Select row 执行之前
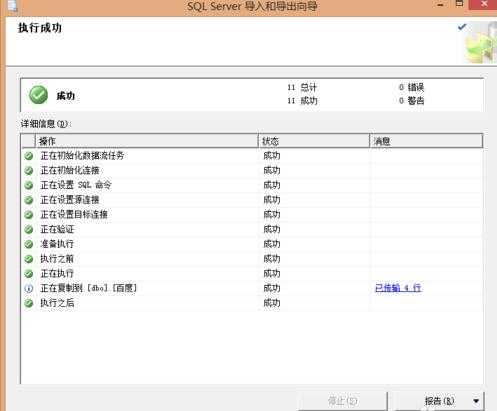The image size is (497, 411). (252, 259)
